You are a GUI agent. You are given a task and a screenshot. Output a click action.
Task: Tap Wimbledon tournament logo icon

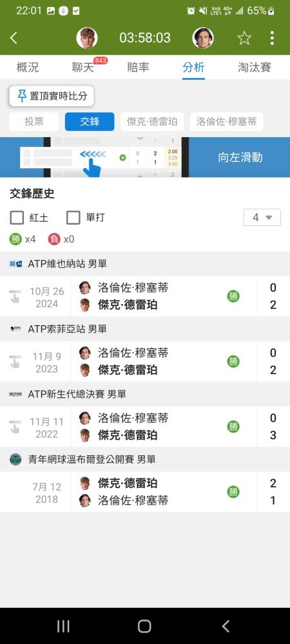15,459
